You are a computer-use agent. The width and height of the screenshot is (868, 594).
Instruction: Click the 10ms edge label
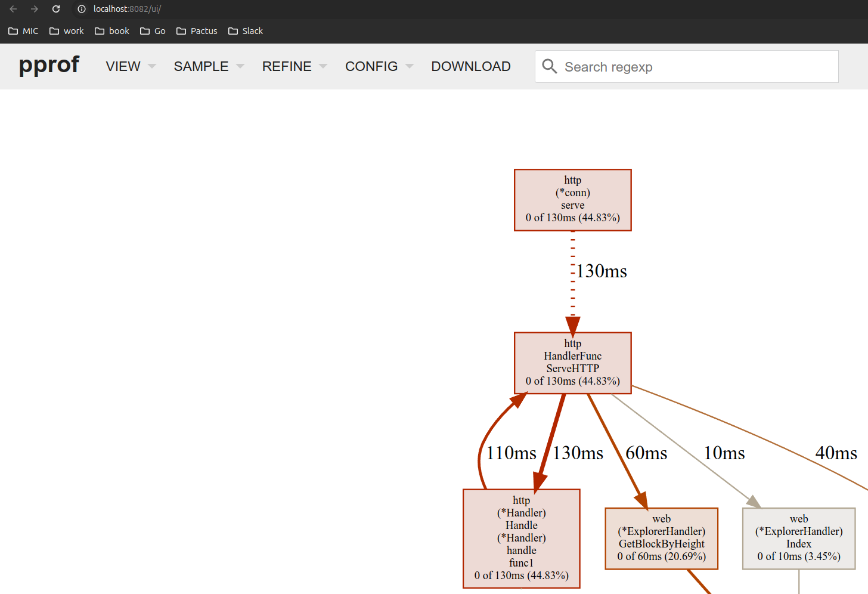pos(724,453)
